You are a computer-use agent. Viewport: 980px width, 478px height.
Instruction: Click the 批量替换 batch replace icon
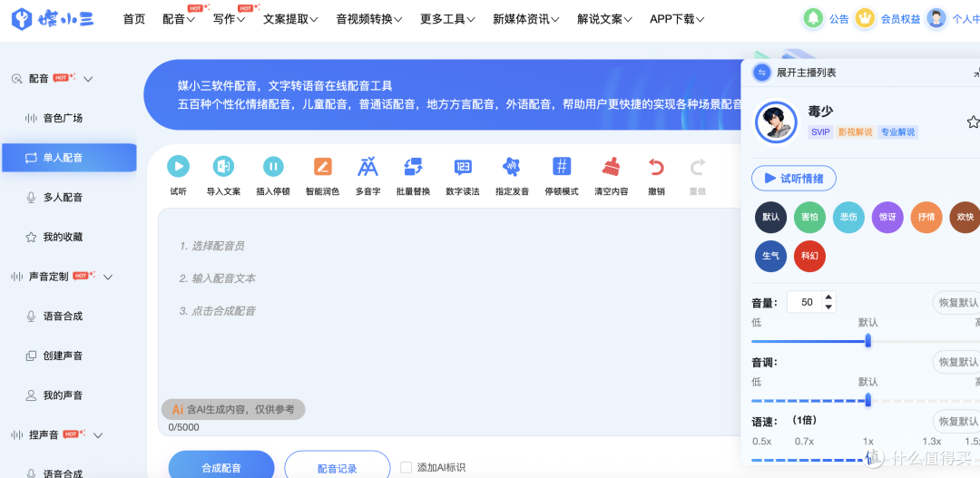tap(413, 166)
